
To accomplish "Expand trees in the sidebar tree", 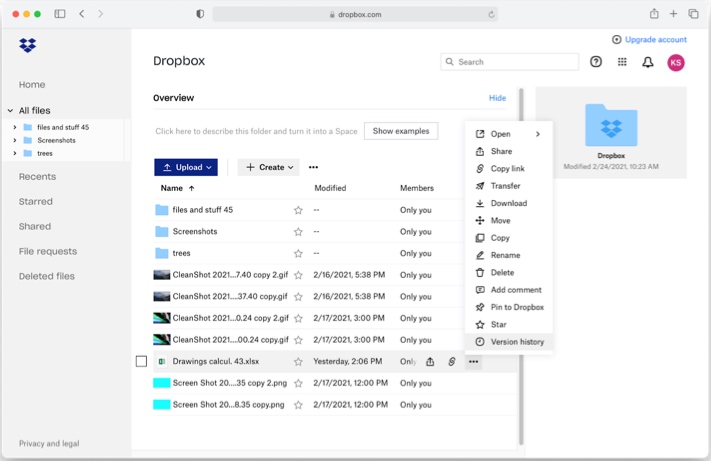I will 15,153.
